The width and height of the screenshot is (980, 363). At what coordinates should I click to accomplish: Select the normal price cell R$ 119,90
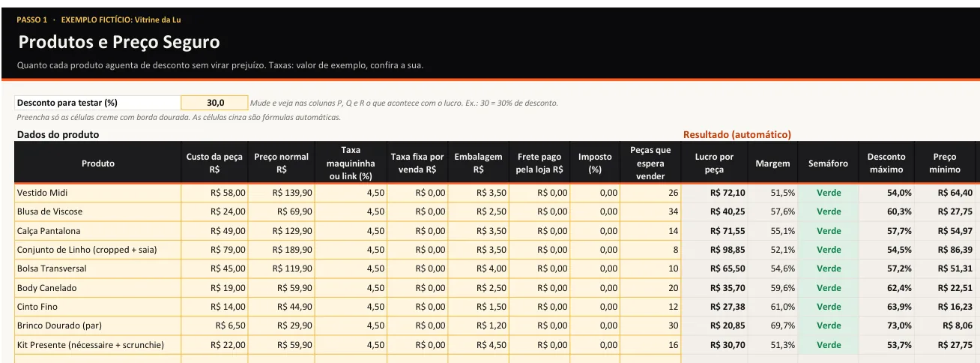tap(282, 268)
